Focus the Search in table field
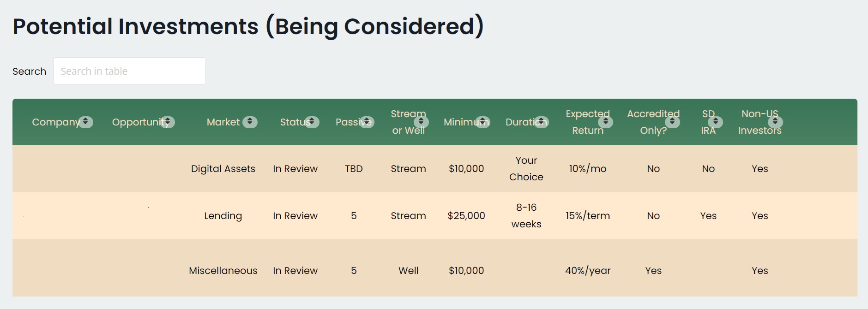 click(x=130, y=71)
